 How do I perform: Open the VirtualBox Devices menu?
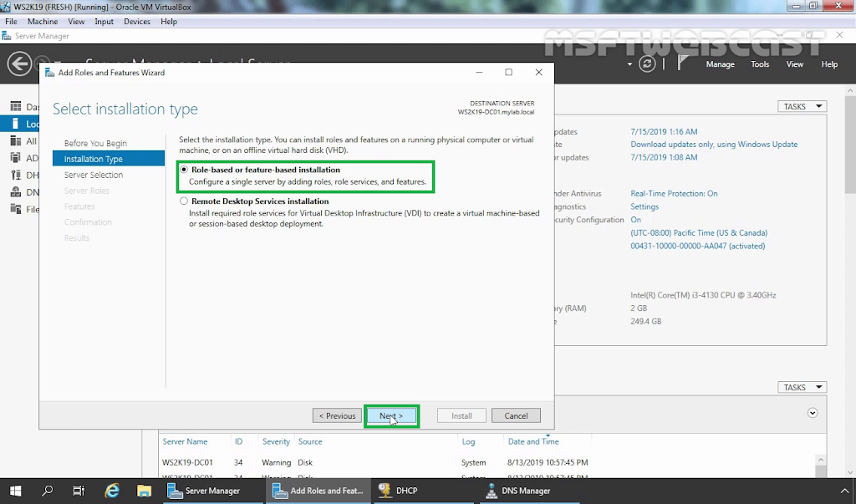137,21
